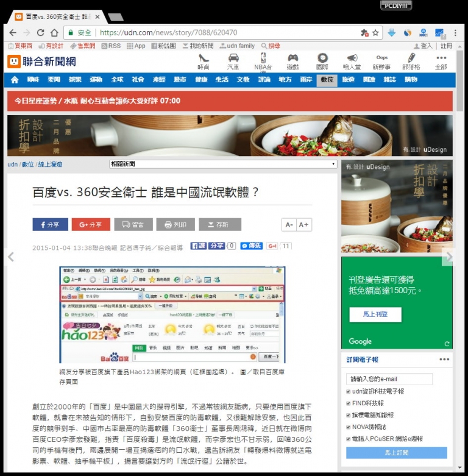
Task: Open 我的新聞 link in top bar
Action: (198, 46)
